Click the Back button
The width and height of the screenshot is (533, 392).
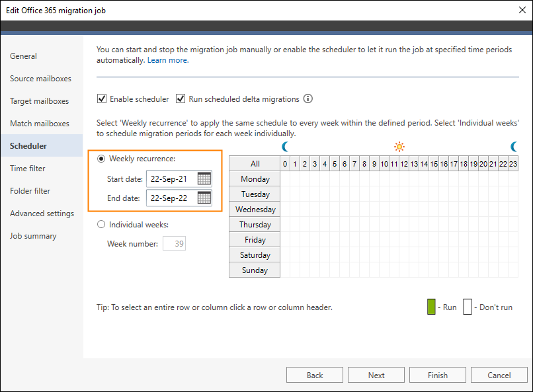click(x=314, y=375)
